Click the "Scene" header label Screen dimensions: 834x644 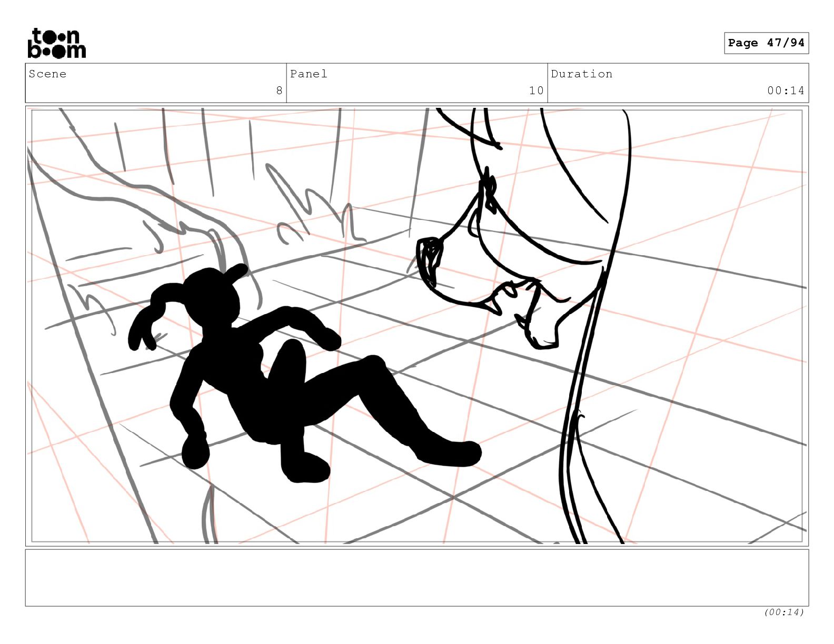(x=48, y=74)
